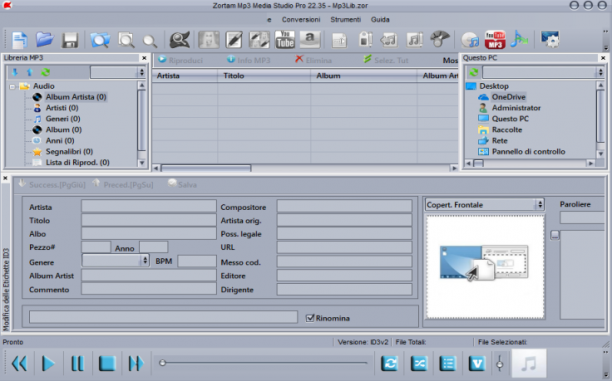612x381 pixels.
Task: Skip to next track button
Action: [x=135, y=363]
